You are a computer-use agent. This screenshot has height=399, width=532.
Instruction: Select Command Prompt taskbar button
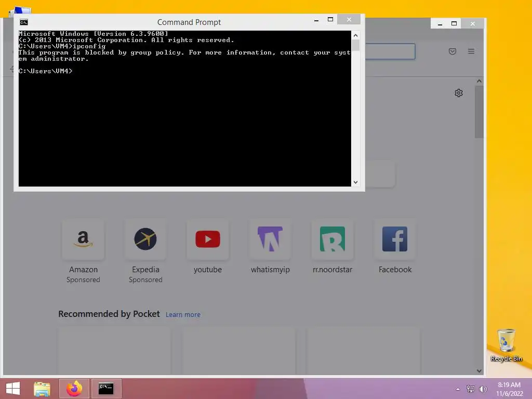[106, 389]
